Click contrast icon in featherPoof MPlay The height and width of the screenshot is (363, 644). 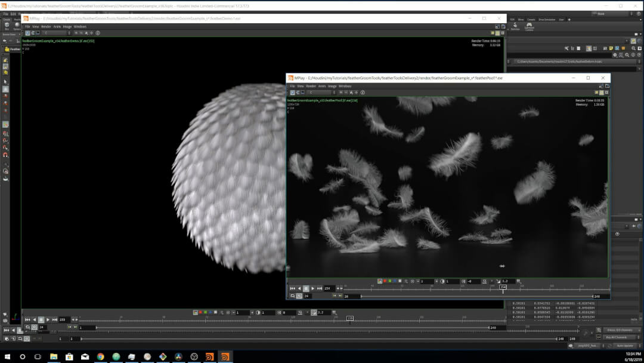point(442,281)
